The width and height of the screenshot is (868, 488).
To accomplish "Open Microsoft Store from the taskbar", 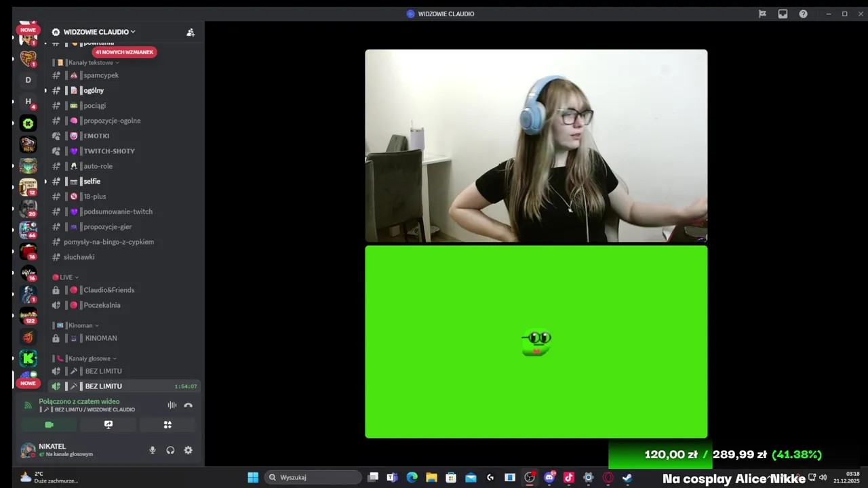I will [x=451, y=477].
